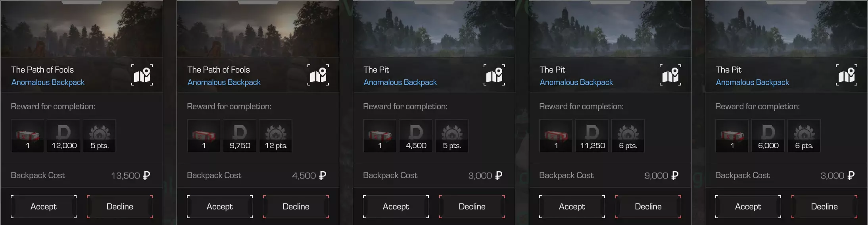868x225 pixels.
Task: Click the 6,000 currency reward icon
Action: tap(768, 136)
